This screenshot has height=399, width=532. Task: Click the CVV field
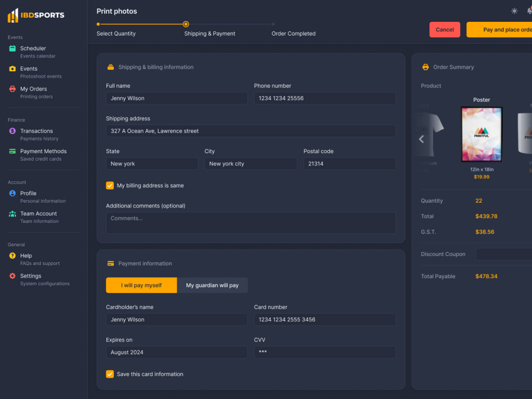pyautogui.click(x=325, y=353)
